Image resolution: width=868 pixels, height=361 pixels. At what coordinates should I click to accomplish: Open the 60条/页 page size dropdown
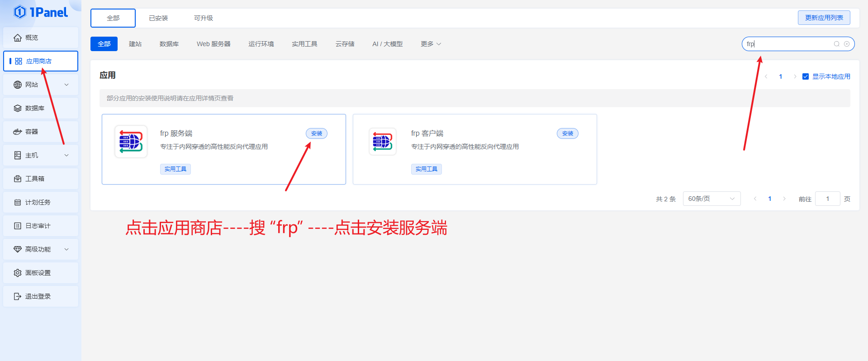pos(711,199)
